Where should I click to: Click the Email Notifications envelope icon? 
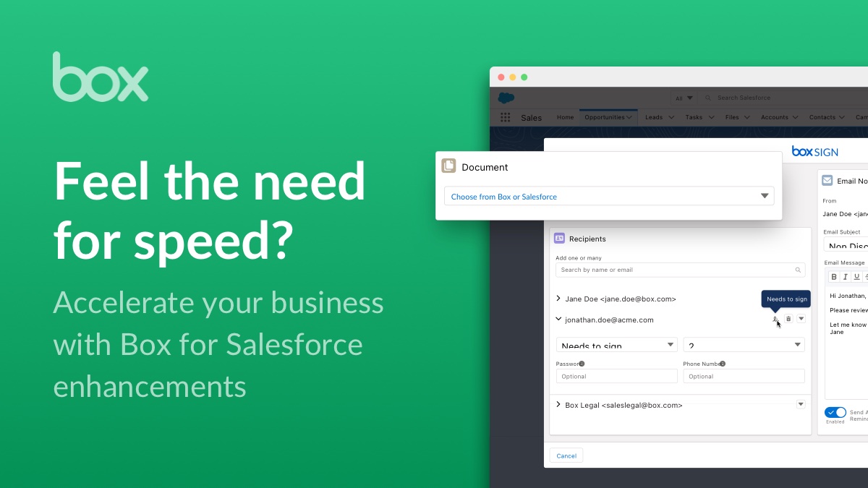[x=829, y=180]
